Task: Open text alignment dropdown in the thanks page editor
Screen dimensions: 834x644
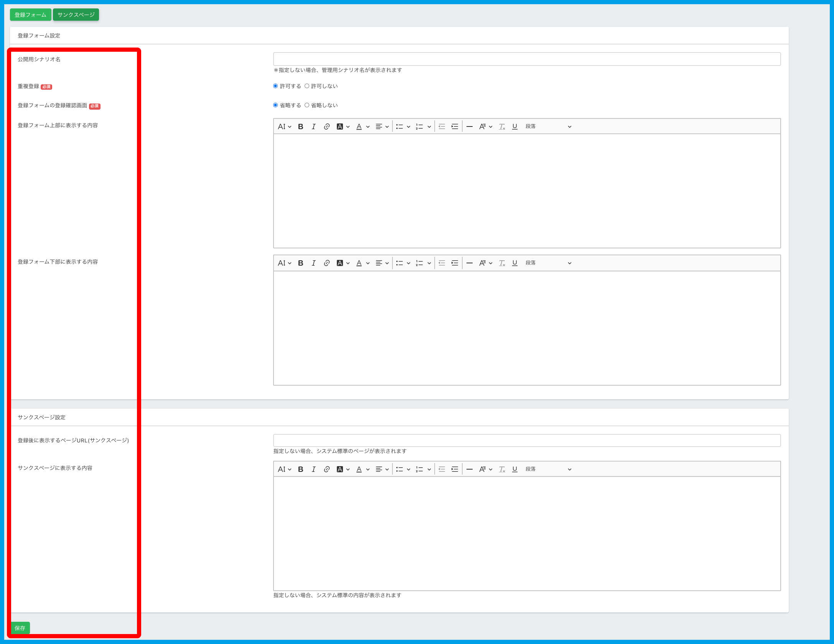Action: pos(382,469)
